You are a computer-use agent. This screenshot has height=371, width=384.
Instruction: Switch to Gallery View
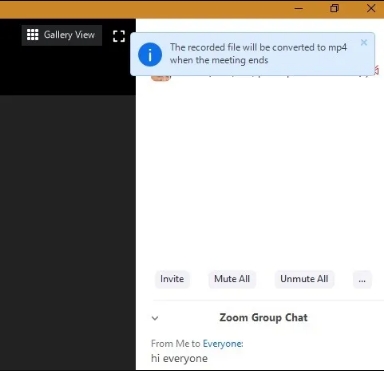[x=62, y=35]
